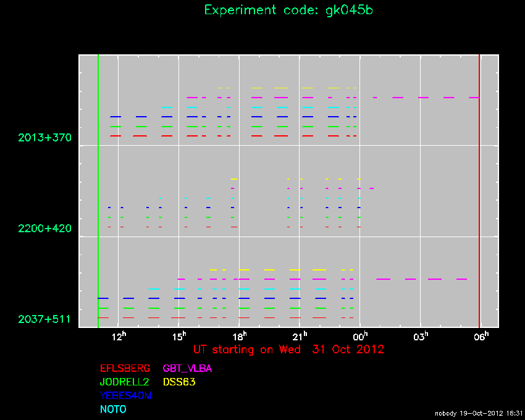Click the nobody 19-Oct-2012 timestamp text

[478, 413]
